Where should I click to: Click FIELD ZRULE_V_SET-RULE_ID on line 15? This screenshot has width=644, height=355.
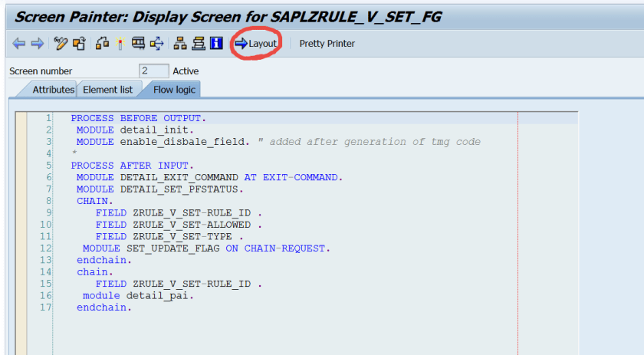pos(179,284)
